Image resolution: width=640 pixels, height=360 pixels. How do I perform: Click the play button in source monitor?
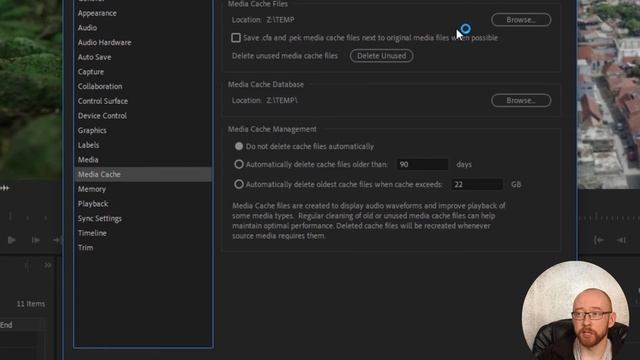[x=11, y=240]
